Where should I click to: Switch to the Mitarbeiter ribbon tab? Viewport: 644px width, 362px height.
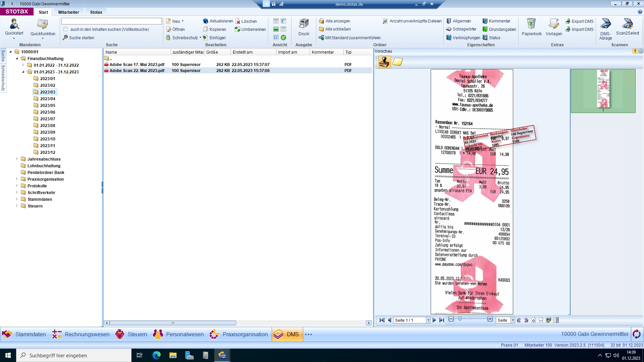pos(68,12)
